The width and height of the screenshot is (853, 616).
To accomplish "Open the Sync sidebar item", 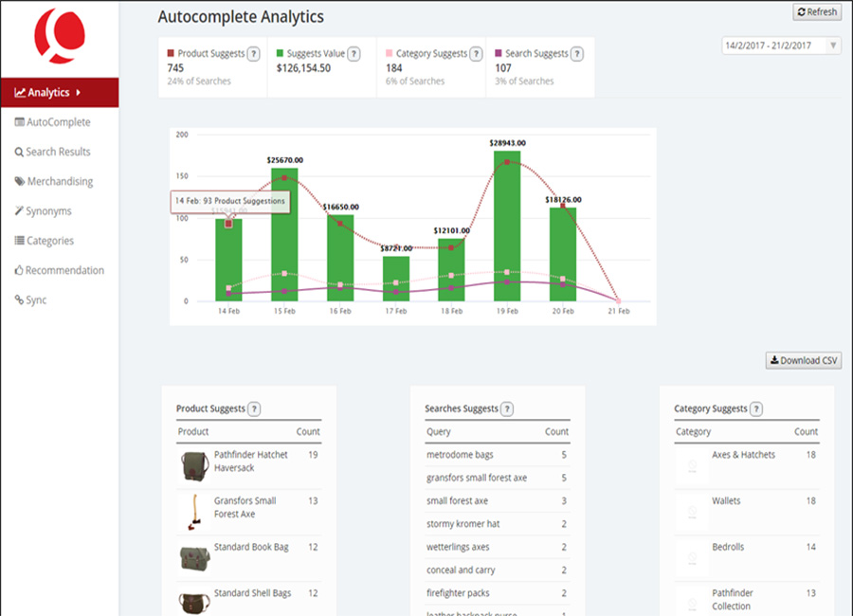I will [36, 299].
